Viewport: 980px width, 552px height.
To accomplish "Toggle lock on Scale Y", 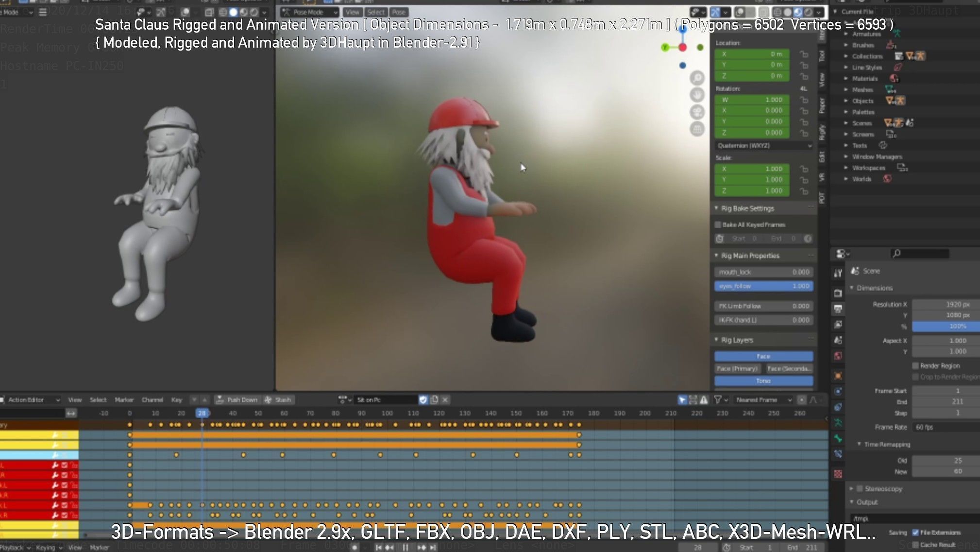I will (x=804, y=180).
